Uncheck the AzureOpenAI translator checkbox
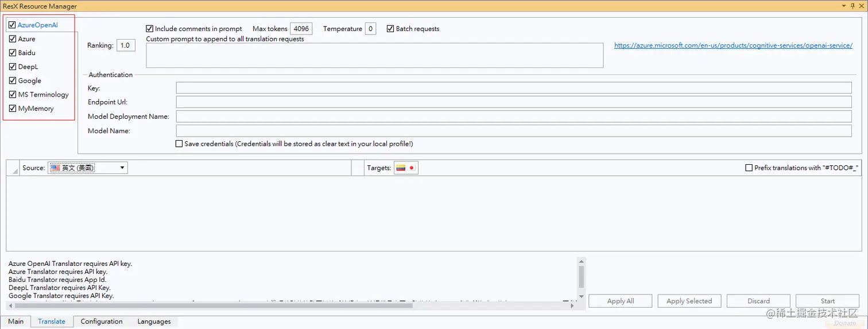The height and width of the screenshot is (329, 868). (x=12, y=25)
